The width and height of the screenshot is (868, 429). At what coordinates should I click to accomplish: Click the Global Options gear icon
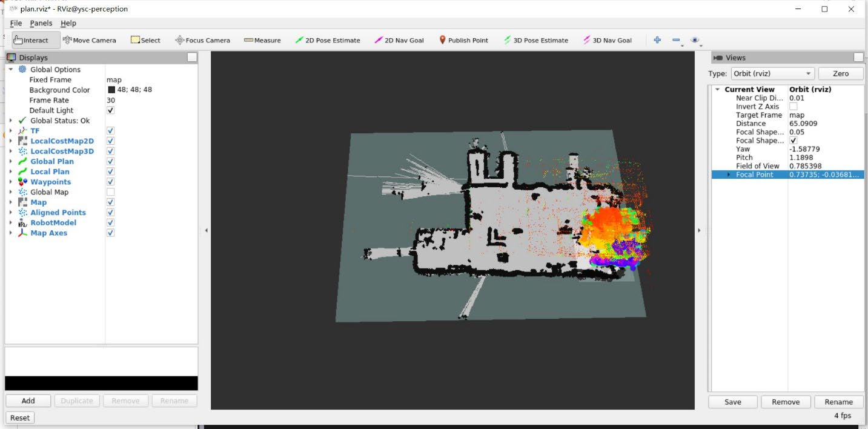(23, 70)
